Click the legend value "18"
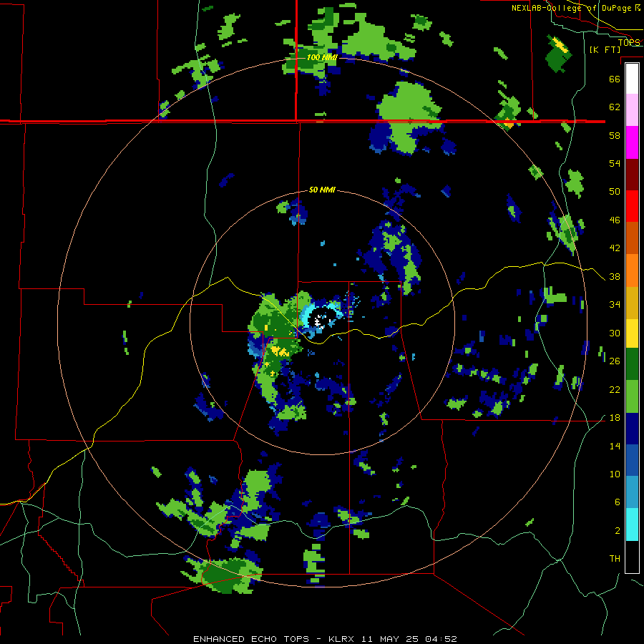The image size is (644, 644). (615, 418)
